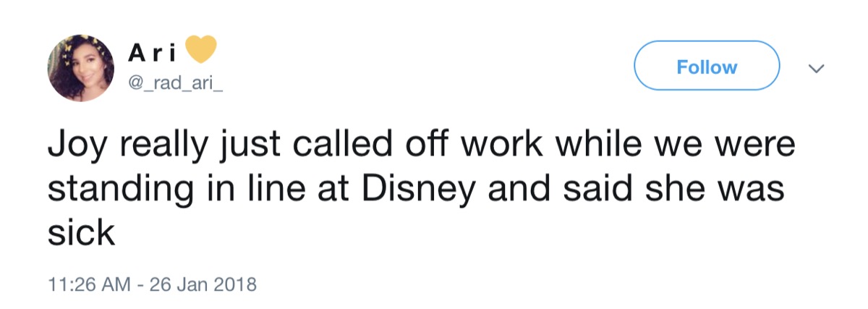Expand the tweet options chevron

pos(816,68)
